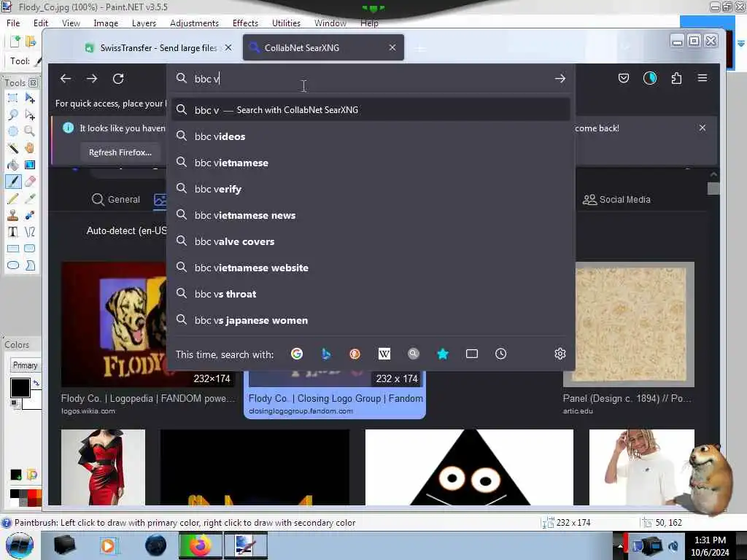Open the Windows Start button

tap(20, 545)
